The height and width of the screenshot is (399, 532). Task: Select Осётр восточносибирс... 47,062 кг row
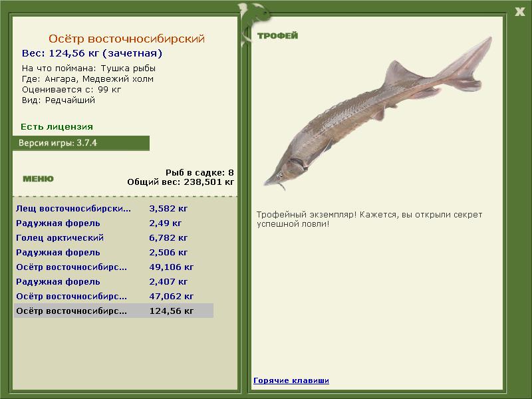click(114, 296)
